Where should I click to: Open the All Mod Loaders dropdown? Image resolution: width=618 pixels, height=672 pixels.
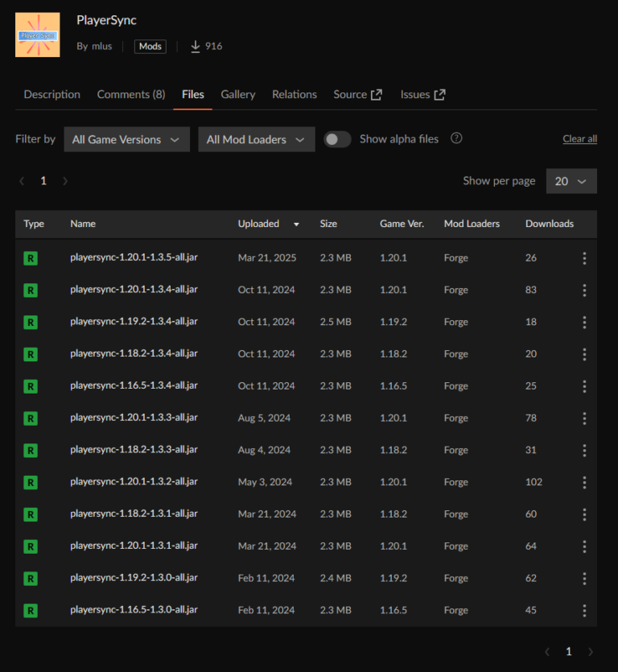256,138
